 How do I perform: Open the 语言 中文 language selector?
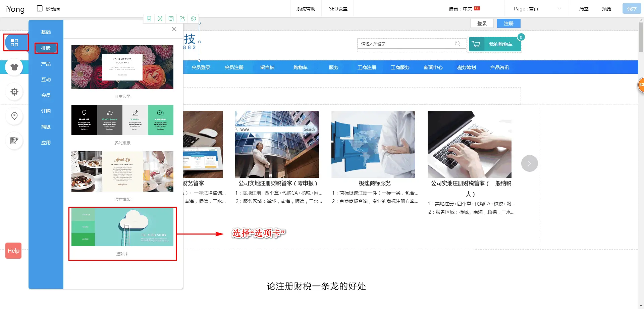click(464, 9)
